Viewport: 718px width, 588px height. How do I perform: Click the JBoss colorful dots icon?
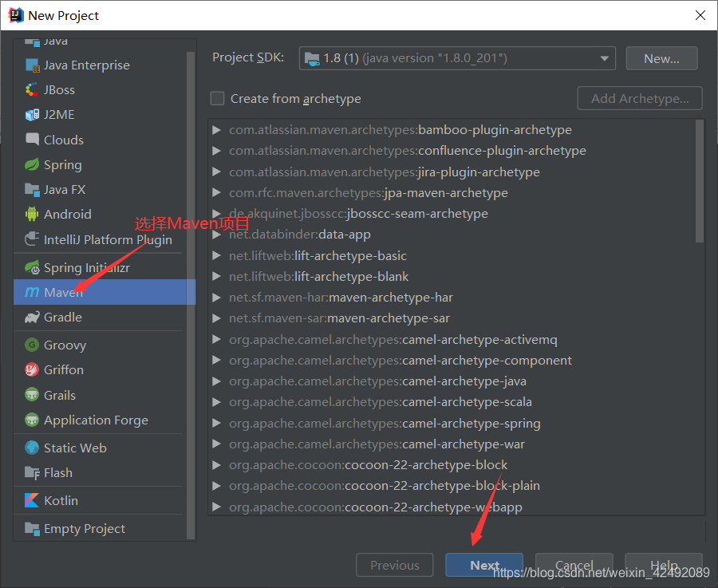click(32, 90)
